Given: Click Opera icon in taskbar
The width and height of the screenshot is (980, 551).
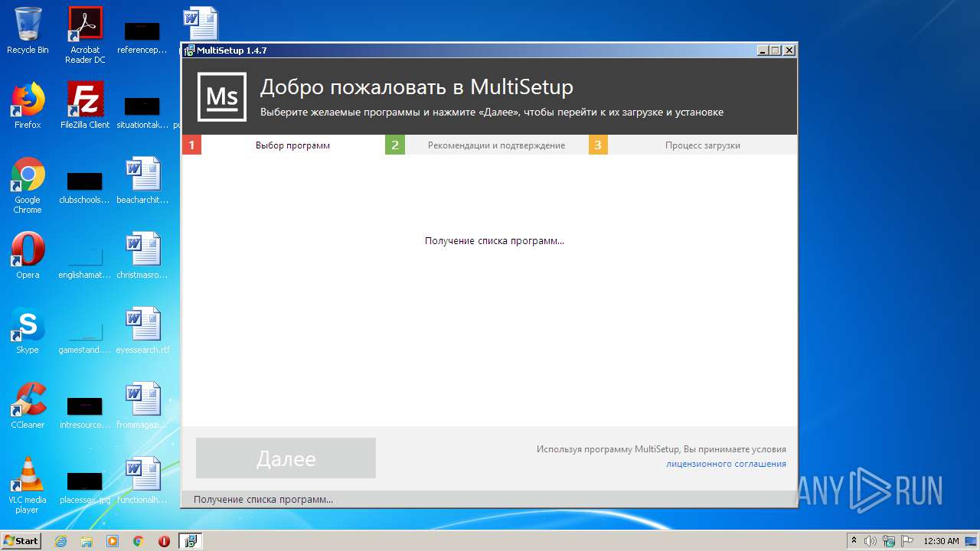Looking at the screenshot, I should tap(164, 541).
